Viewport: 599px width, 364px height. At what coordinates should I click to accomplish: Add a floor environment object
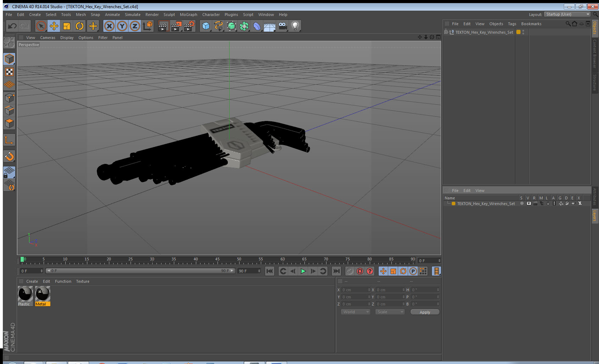coord(270,26)
